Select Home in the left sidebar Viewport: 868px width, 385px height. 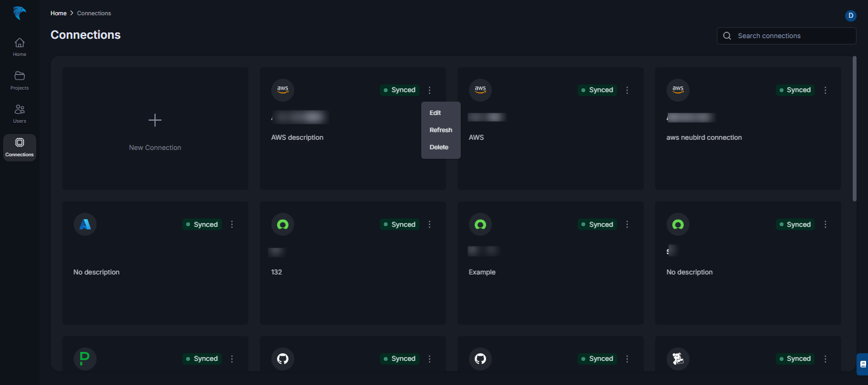tap(19, 46)
